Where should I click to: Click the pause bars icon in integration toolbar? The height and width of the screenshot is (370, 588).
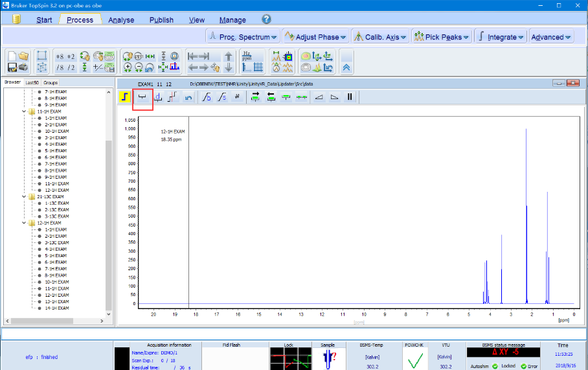click(350, 97)
